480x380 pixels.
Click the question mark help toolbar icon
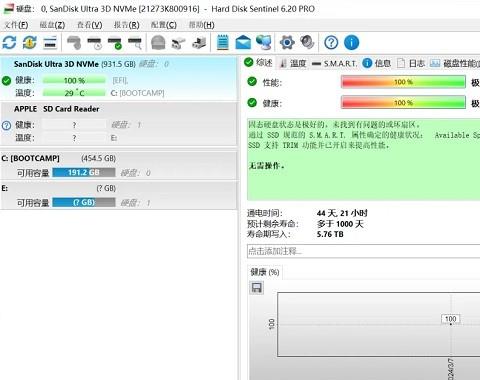(x=331, y=43)
